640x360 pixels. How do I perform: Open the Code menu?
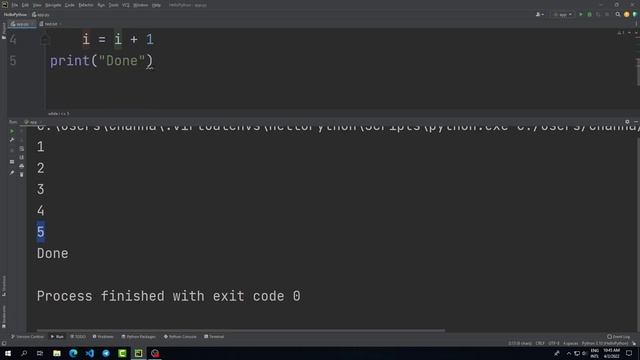70,5
